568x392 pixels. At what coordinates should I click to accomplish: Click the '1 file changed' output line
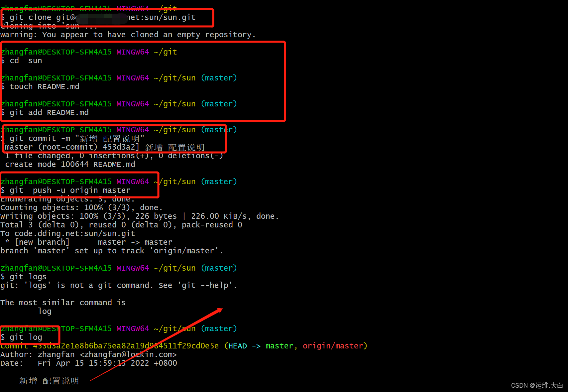coord(114,156)
